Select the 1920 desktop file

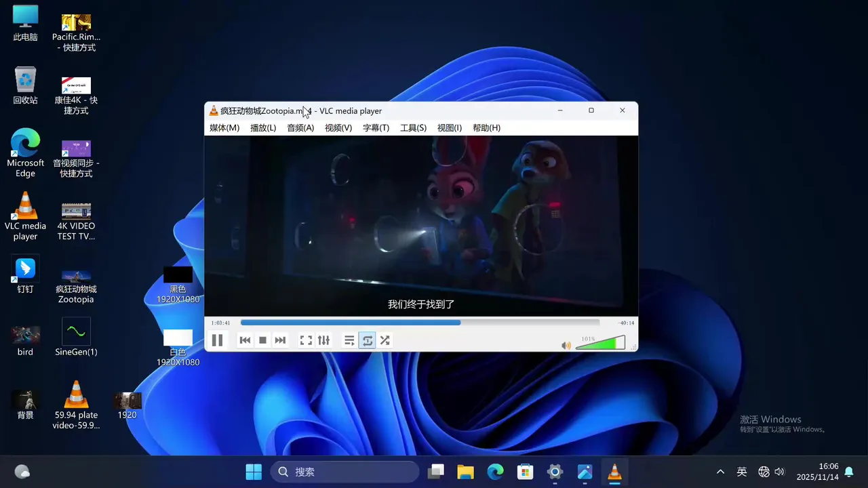click(x=127, y=405)
